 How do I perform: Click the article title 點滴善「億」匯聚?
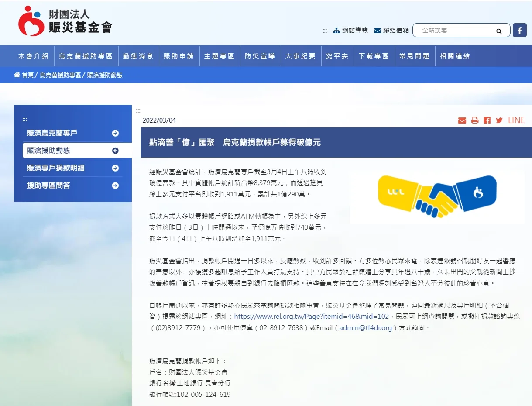(x=235, y=143)
